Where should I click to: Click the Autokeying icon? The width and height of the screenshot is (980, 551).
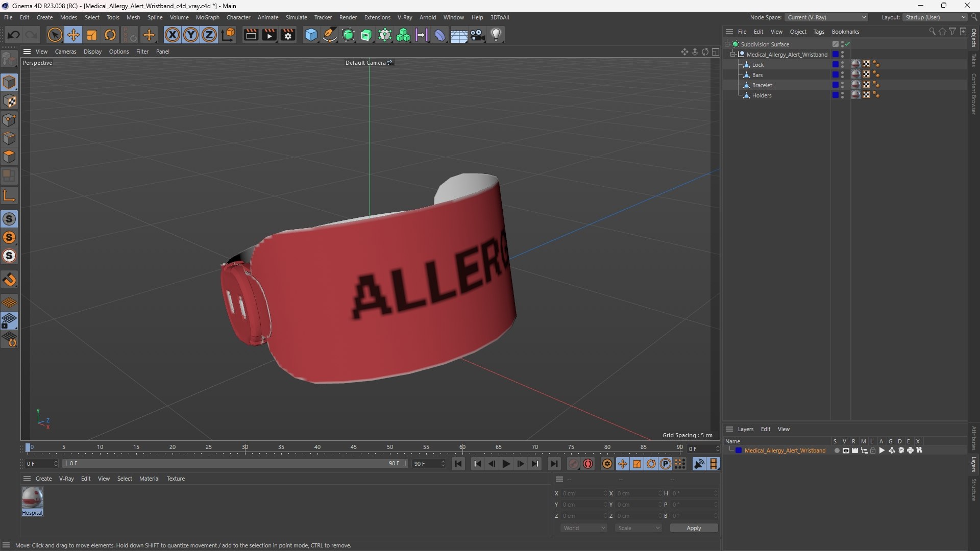(588, 464)
